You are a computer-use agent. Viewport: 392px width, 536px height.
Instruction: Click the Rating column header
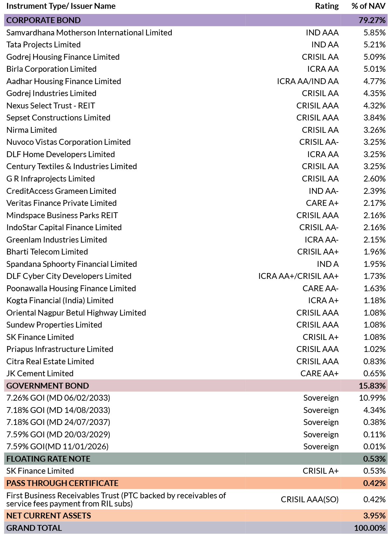point(326,6)
